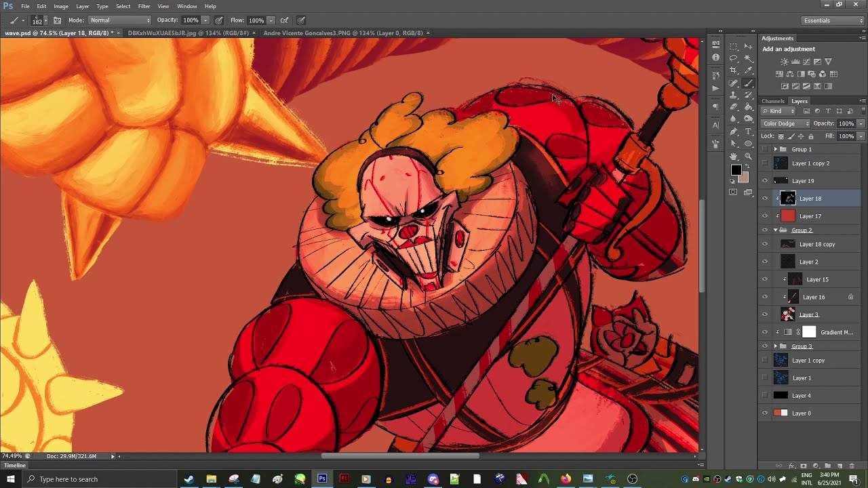Select the Lasso tool
This screenshot has height=488, width=868.
click(733, 59)
